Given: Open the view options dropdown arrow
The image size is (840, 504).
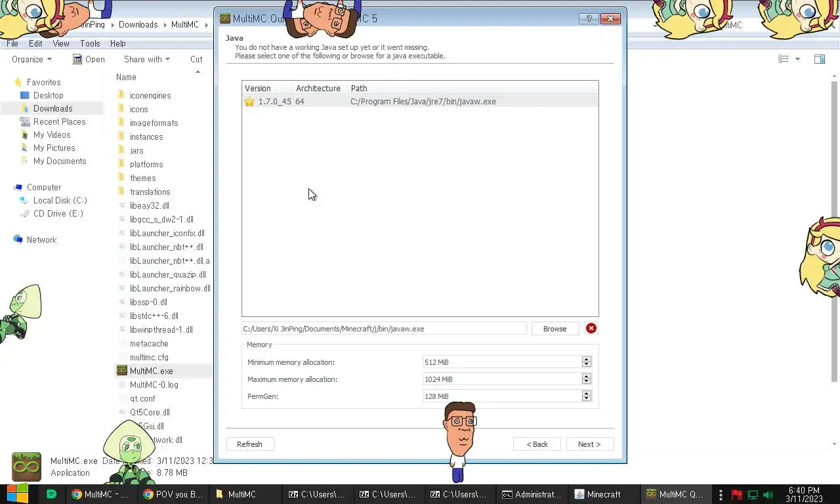Looking at the screenshot, I should click(797, 59).
